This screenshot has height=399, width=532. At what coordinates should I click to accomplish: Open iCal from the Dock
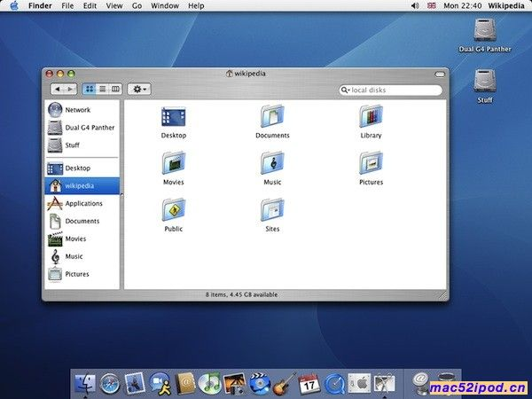[309, 384]
